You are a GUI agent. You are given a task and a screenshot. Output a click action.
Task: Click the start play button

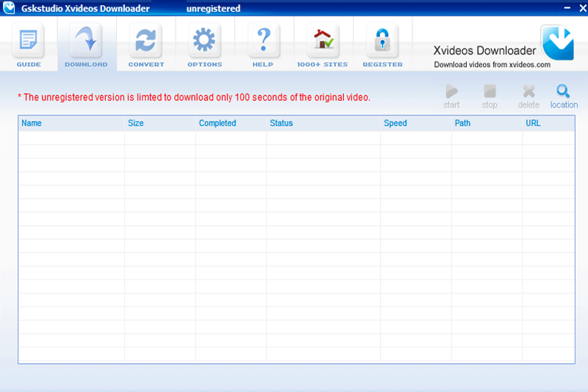(451, 91)
